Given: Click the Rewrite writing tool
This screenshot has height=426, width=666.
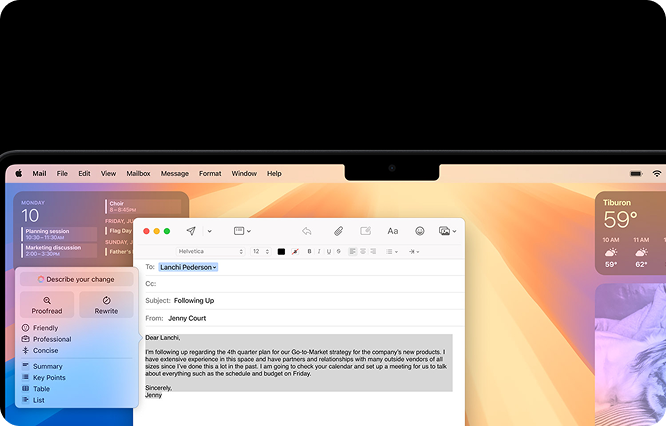Looking at the screenshot, I should click(106, 305).
